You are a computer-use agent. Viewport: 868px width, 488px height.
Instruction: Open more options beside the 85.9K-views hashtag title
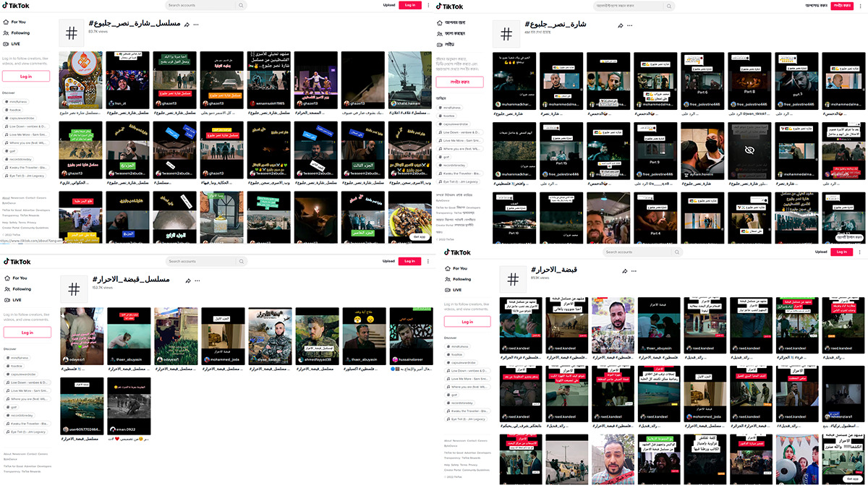point(634,270)
